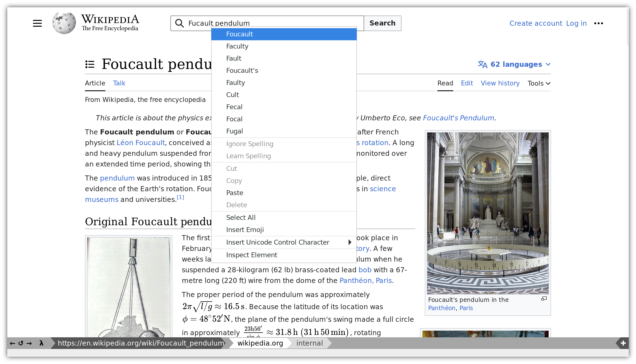This screenshot has width=636, height=364.
Task: Choose the Foucault's spelling suggestion
Action: pos(284,71)
